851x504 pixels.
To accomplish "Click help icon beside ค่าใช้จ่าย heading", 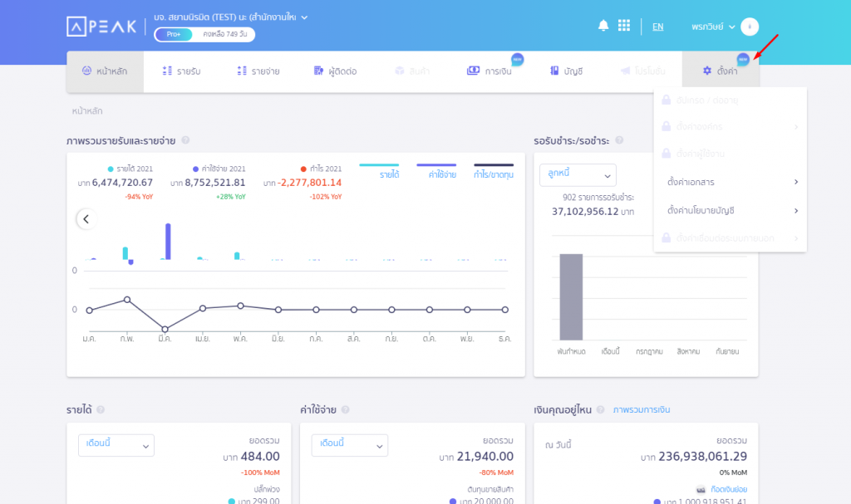I will coord(345,409).
